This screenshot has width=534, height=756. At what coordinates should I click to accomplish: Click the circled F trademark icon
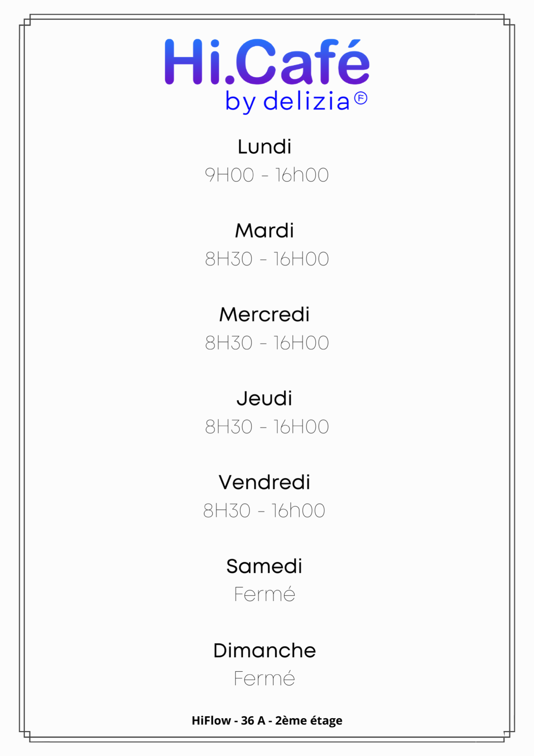pyautogui.click(x=360, y=98)
